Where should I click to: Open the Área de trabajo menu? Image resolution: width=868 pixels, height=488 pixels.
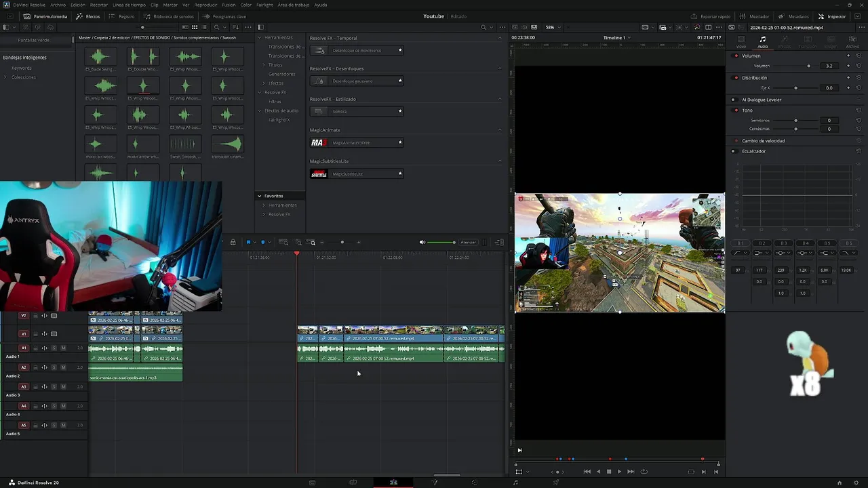tap(293, 5)
